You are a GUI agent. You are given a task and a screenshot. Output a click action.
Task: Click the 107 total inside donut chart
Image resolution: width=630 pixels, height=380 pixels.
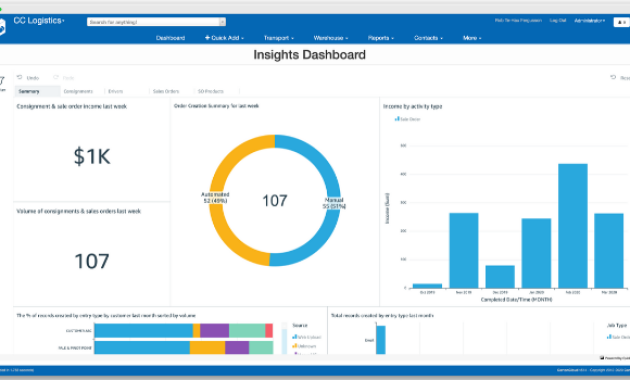pyautogui.click(x=275, y=200)
